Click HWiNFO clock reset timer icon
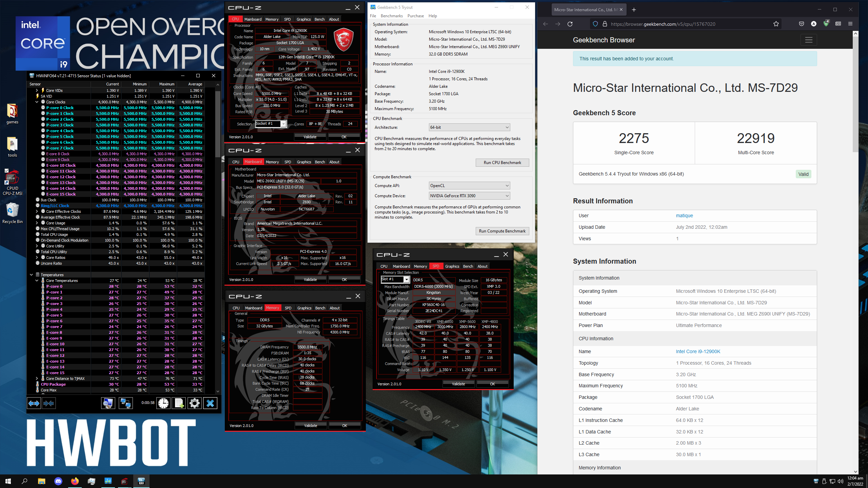 point(163,403)
